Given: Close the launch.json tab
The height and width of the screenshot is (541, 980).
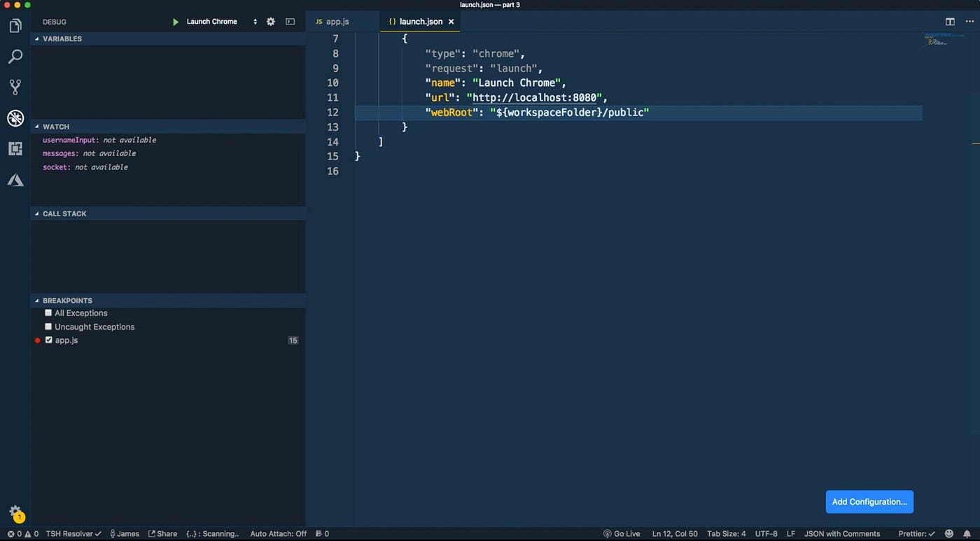Looking at the screenshot, I should coord(451,22).
